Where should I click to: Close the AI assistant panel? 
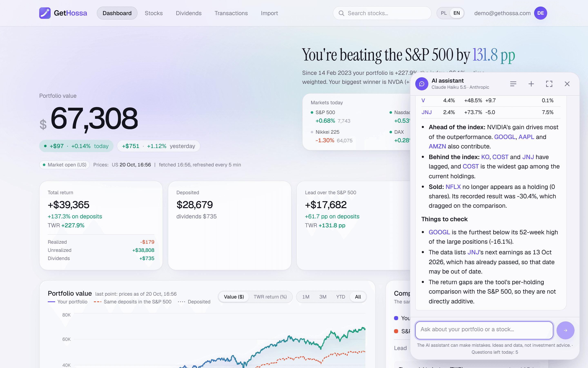point(567,84)
